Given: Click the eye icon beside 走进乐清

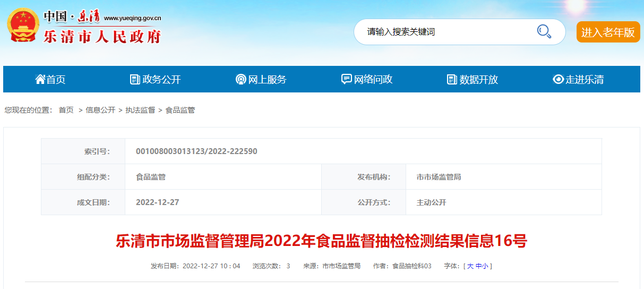Looking at the screenshot, I should [x=558, y=79].
